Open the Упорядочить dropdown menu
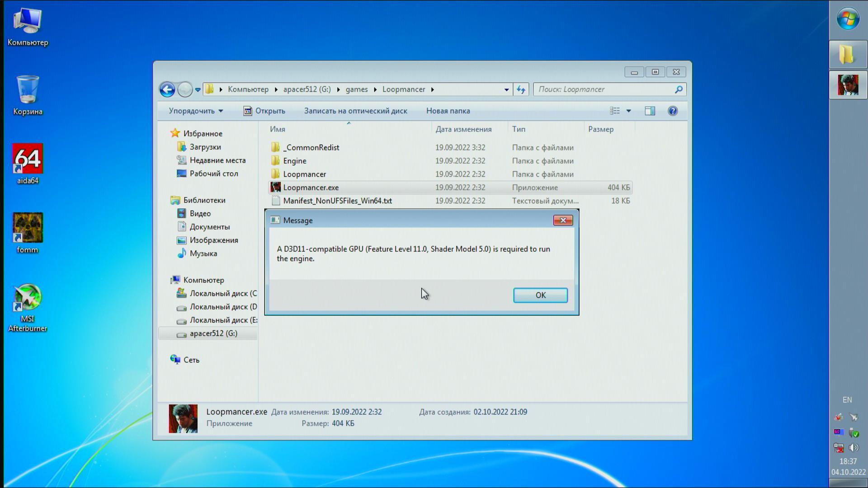Image resolution: width=868 pixels, height=488 pixels. click(196, 111)
